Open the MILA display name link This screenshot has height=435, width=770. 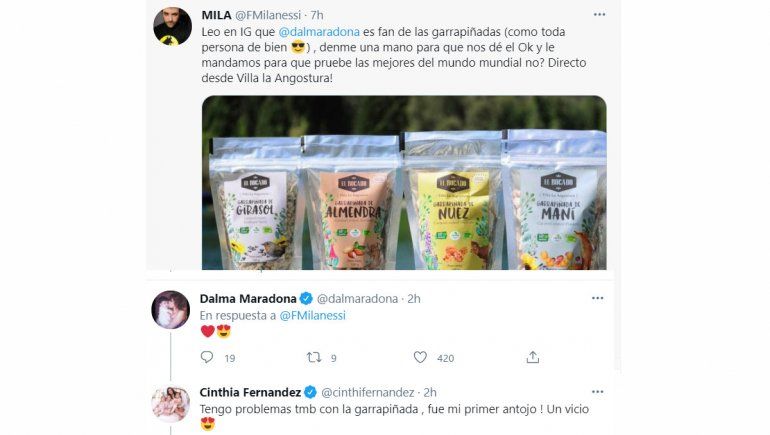point(214,15)
